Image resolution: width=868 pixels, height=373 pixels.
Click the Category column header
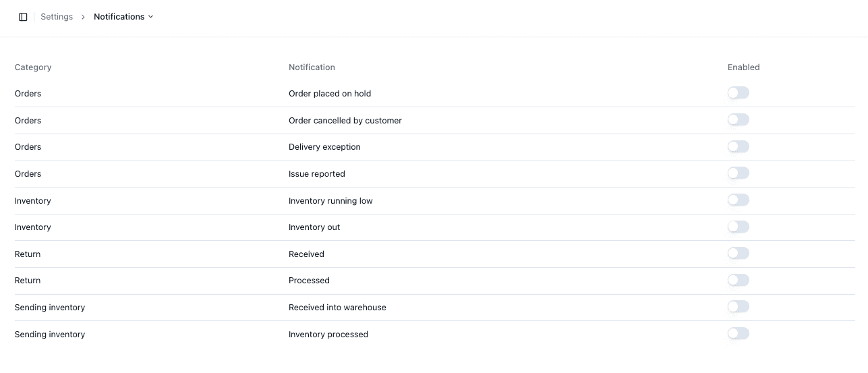coord(33,67)
